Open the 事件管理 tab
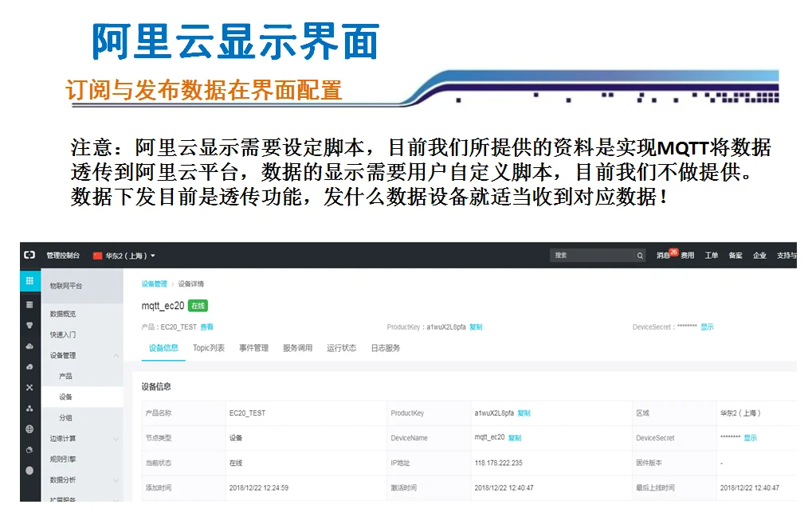 [253, 348]
